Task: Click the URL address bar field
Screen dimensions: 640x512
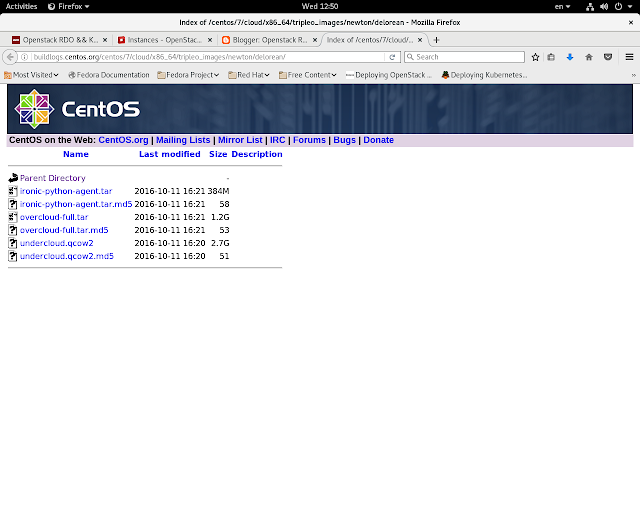Action: [208, 57]
